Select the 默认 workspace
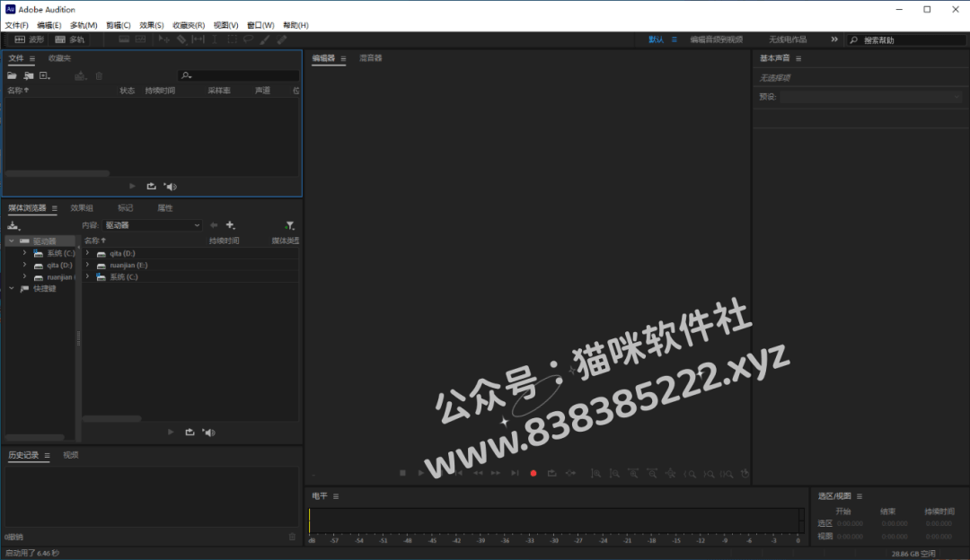Viewport: 970px width, 560px height. click(x=656, y=39)
